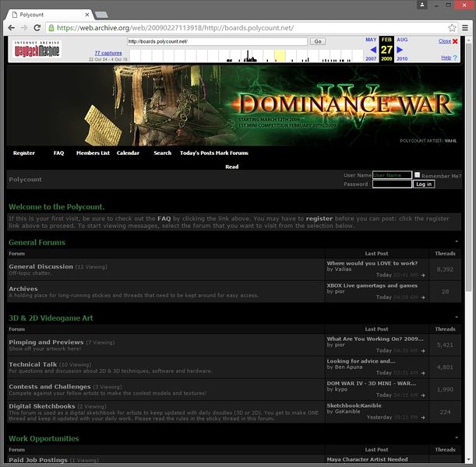Select the highlighted 2009 year in capture timeline
Viewport: 476px width, 467px height.
280,56
